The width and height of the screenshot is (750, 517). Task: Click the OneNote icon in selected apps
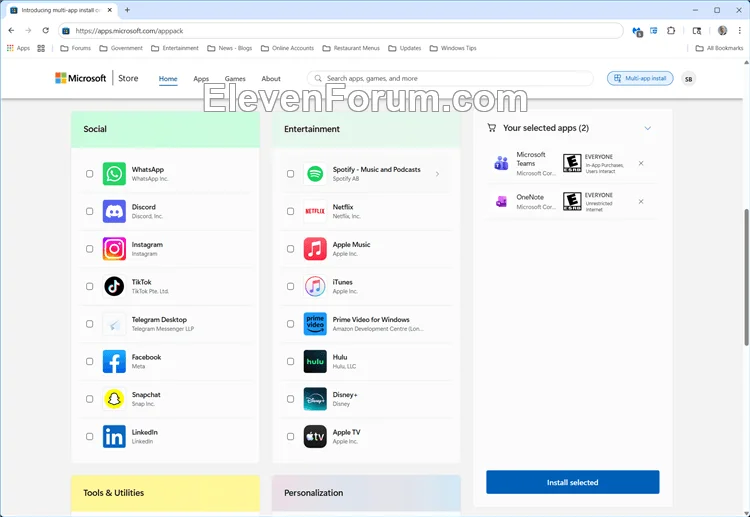pyautogui.click(x=501, y=202)
